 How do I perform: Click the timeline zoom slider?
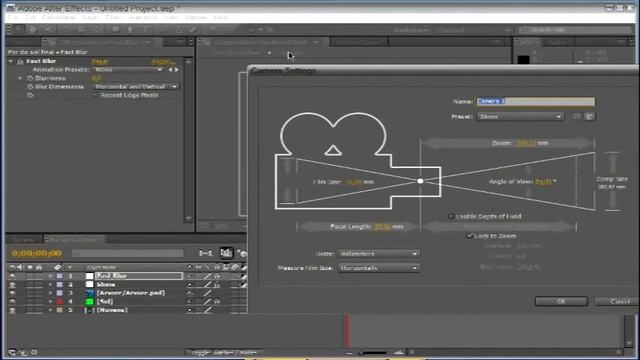(374, 352)
